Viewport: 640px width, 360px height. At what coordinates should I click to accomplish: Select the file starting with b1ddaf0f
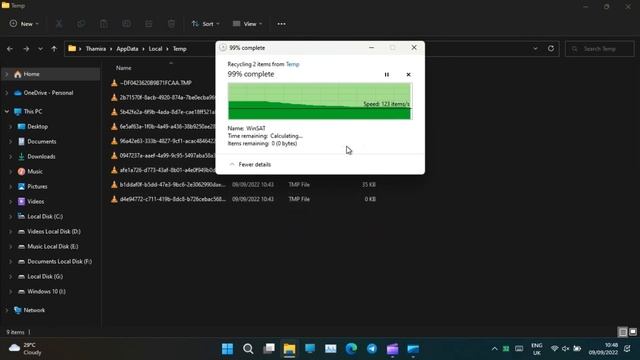coord(172,185)
